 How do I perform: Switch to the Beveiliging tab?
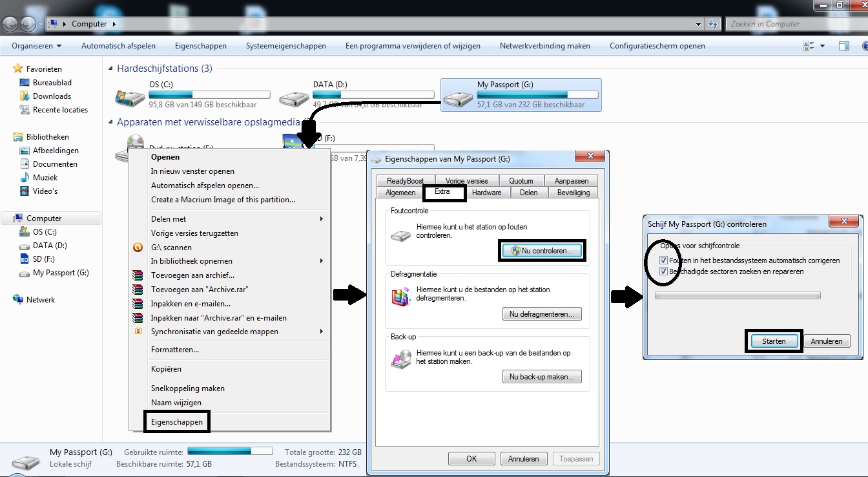[x=573, y=193]
